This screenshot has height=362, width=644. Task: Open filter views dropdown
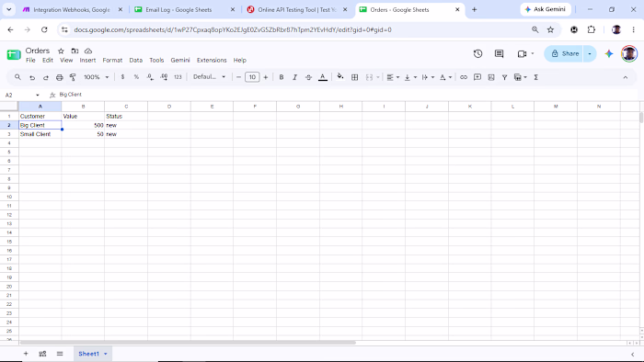(521, 77)
